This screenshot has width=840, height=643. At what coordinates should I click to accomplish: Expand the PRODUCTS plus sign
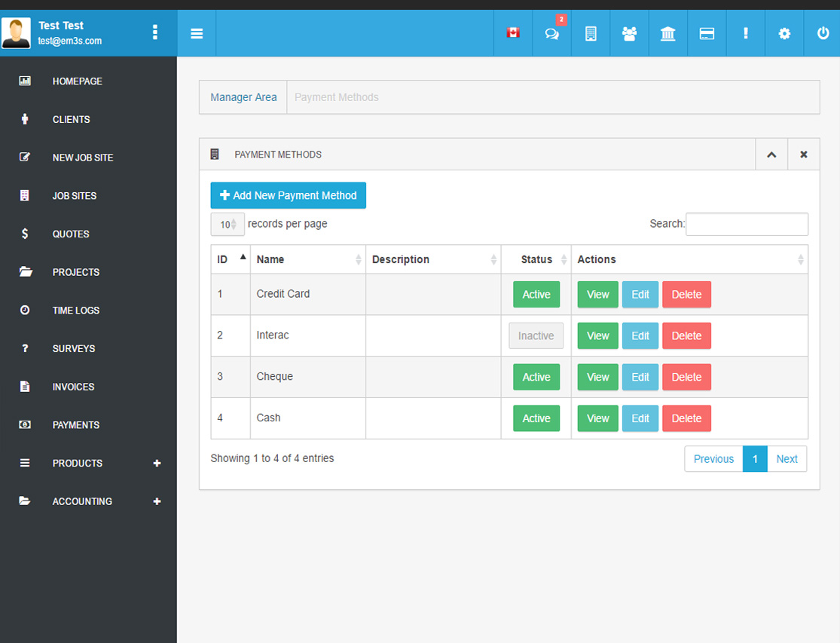pos(157,463)
